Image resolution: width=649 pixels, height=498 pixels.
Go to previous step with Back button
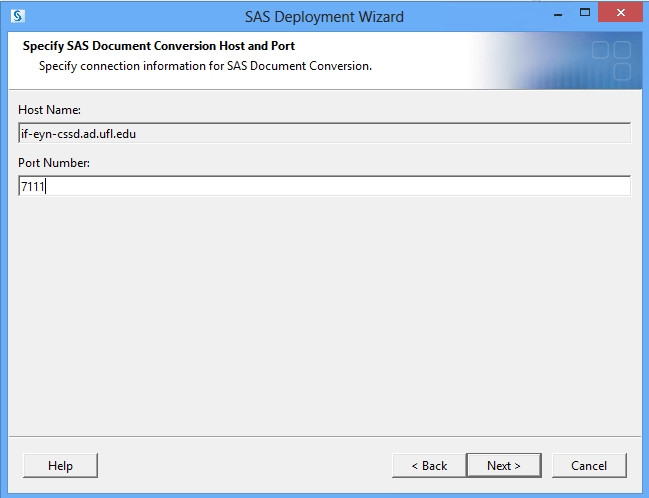[429, 466]
